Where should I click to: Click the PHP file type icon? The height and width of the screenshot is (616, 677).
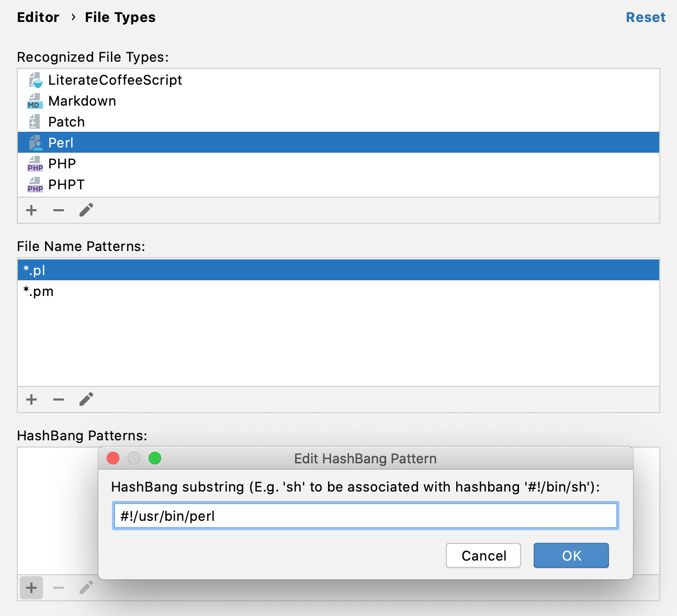(x=35, y=164)
